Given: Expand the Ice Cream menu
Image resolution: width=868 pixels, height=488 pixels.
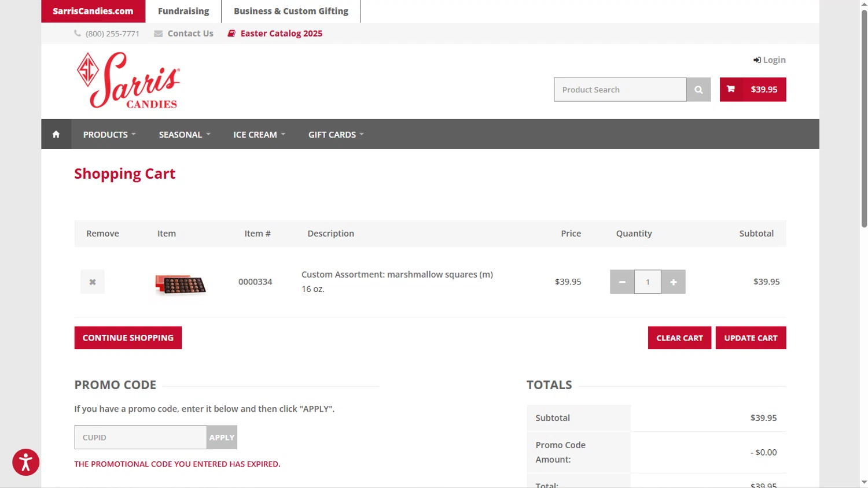Looking at the screenshot, I should click(259, 134).
